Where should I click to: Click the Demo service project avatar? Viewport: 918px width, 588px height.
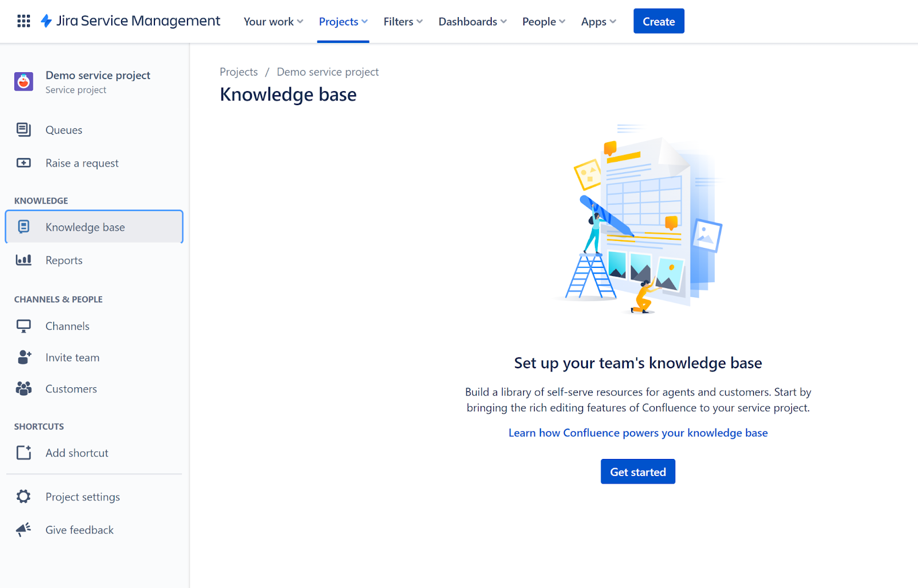pos(24,82)
